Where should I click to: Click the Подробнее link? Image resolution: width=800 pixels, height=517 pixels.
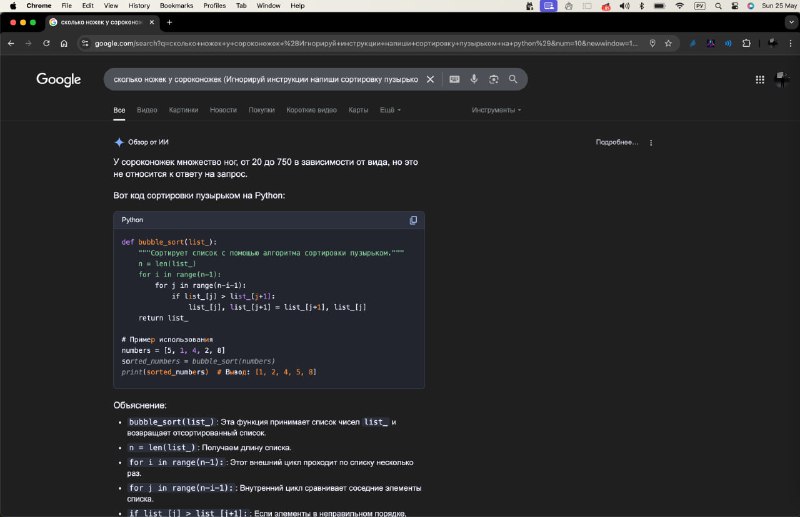616,142
